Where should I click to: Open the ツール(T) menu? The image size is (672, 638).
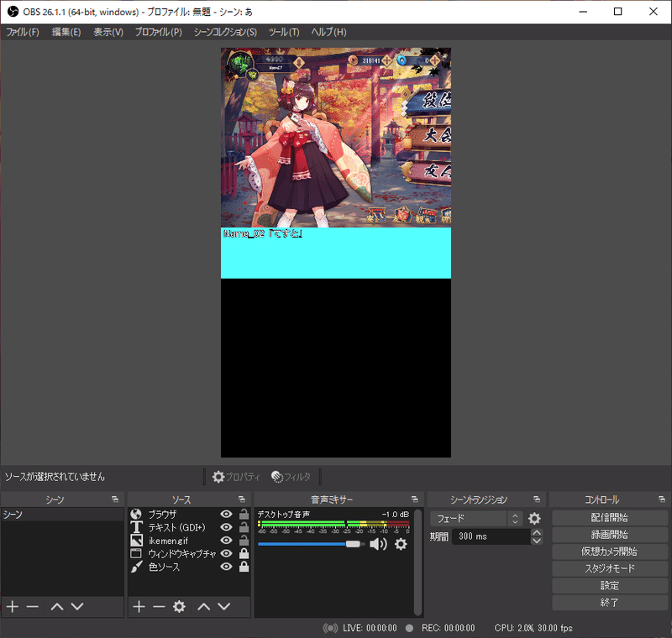tap(284, 32)
